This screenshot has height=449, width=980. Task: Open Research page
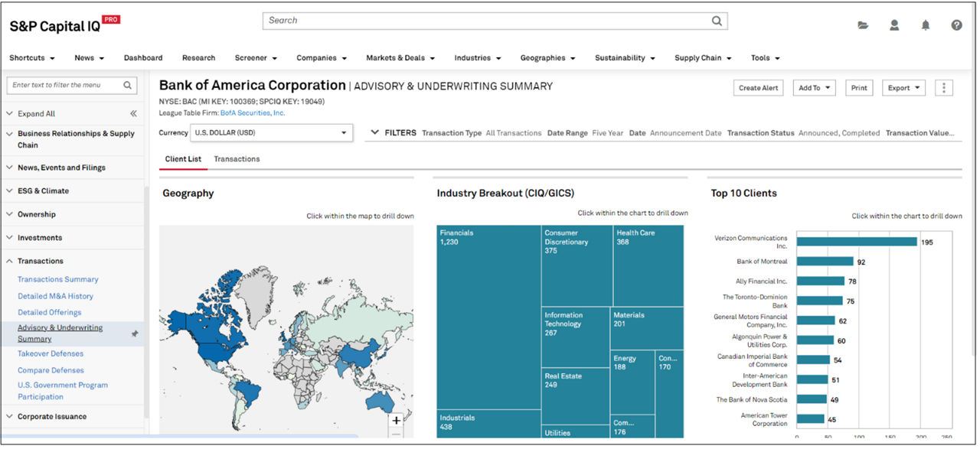click(x=198, y=58)
